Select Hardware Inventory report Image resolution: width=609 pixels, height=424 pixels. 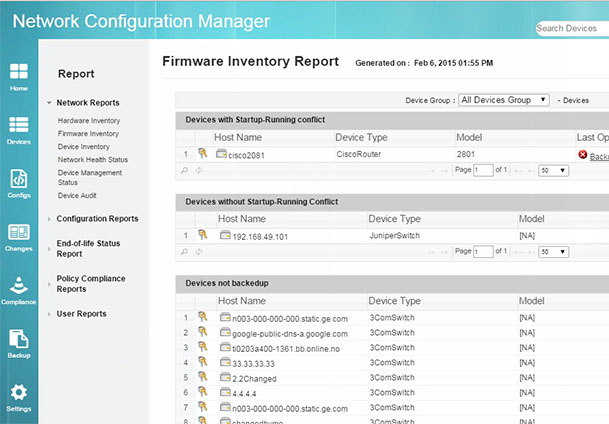pyautogui.click(x=88, y=121)
